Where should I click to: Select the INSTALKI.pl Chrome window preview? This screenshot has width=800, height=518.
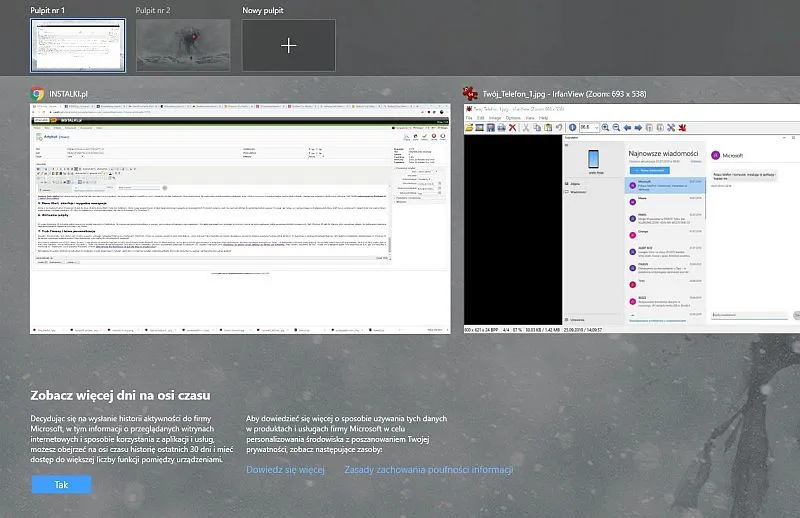[241, 220]
